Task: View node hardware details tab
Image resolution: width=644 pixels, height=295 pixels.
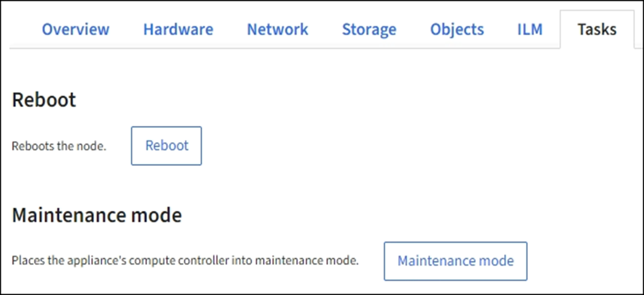Action: [x=178, y=29]
